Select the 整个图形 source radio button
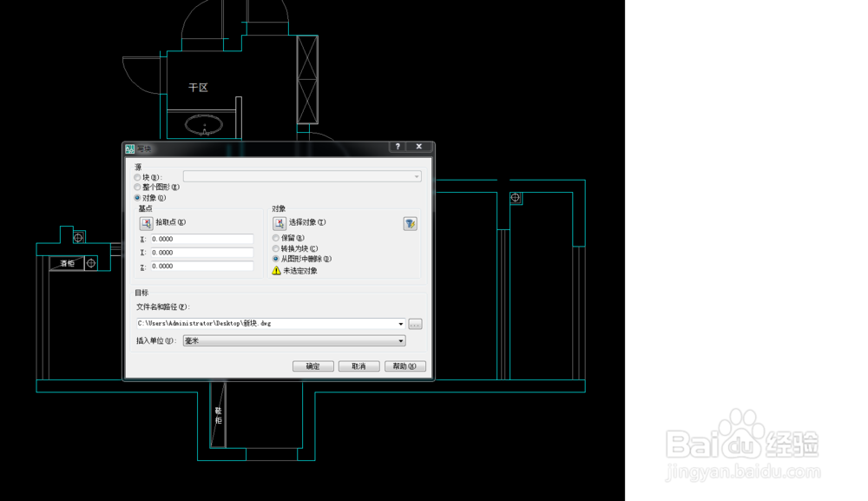Screen dimensions: 868x501 [137, 187]
